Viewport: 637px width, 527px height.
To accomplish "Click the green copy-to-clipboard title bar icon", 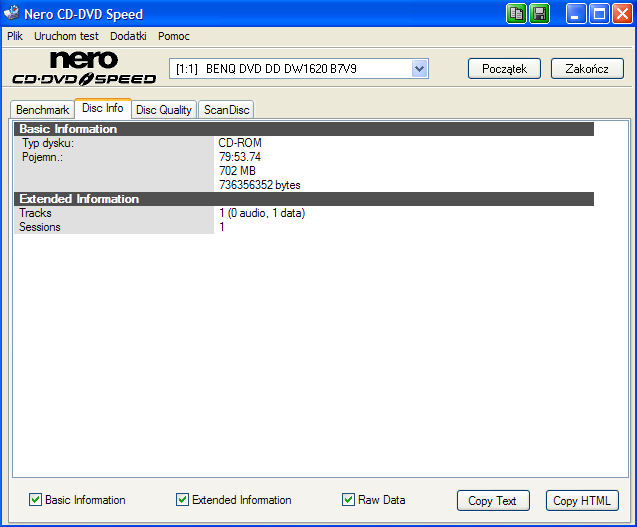I will 516,14.
